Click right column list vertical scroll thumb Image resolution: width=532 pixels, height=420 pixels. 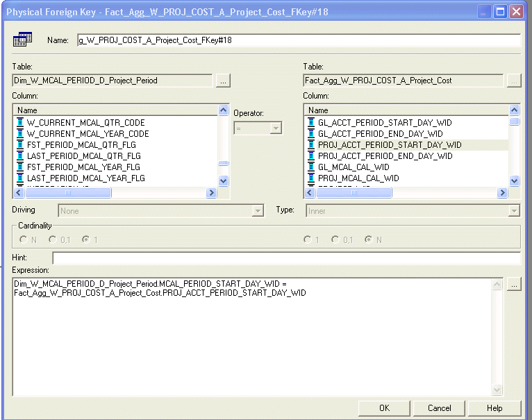[x=515, y=121]
